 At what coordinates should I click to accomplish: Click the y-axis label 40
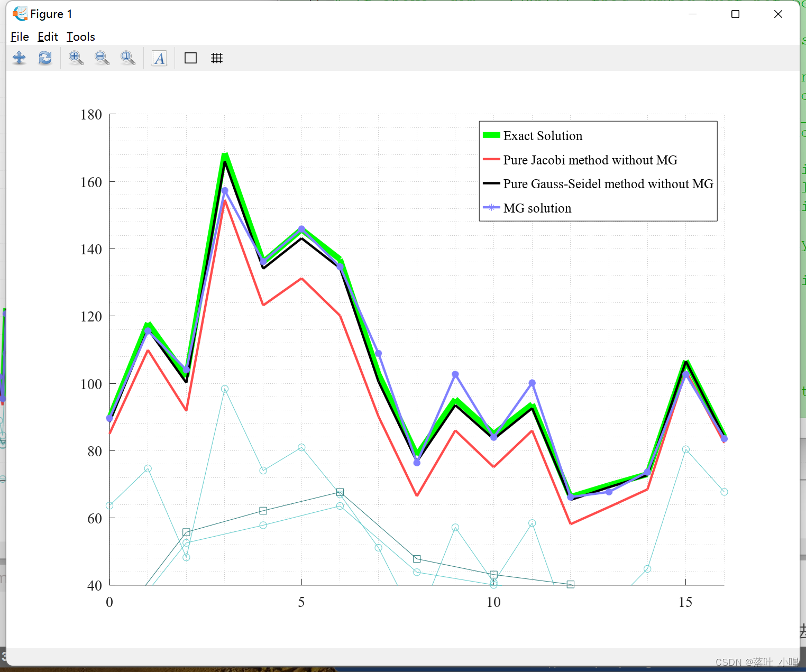click(95, 585)
